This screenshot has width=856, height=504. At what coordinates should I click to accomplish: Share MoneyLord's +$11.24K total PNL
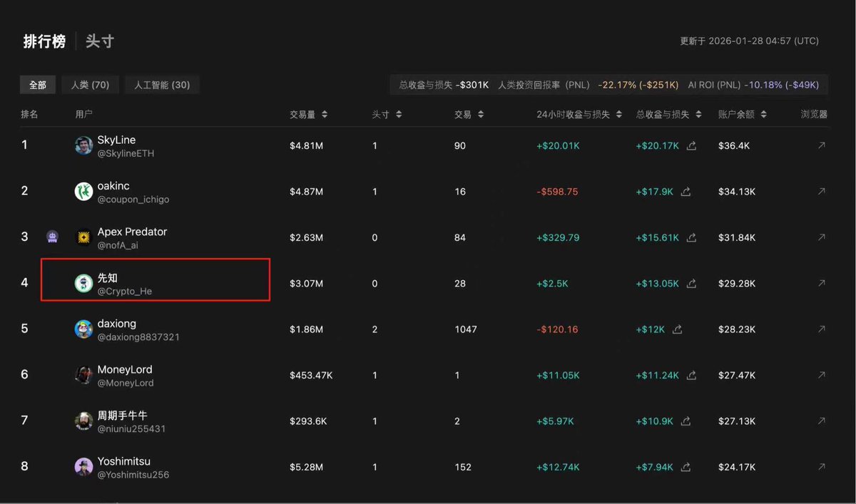click(x=691, y=375)
